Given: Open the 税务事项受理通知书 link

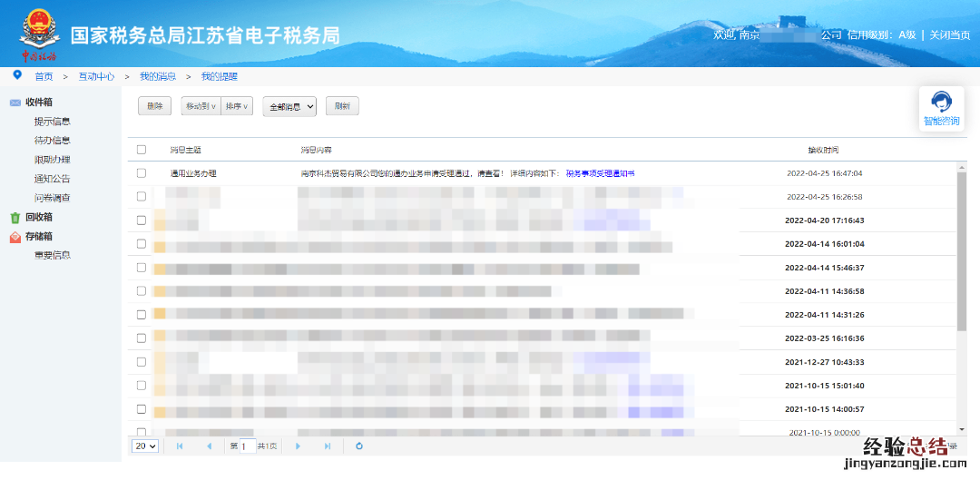Looking at the screenshot, I should pyautogui.click(x=600, y=172).
